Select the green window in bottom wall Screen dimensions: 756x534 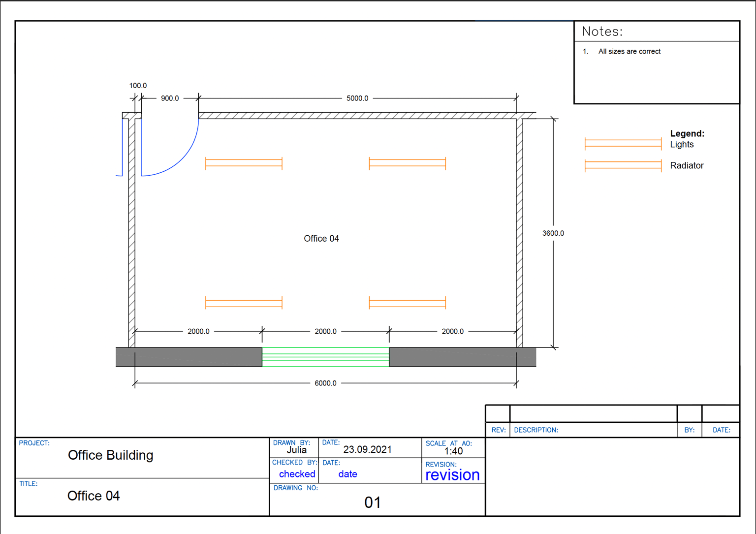pos(325,357)
